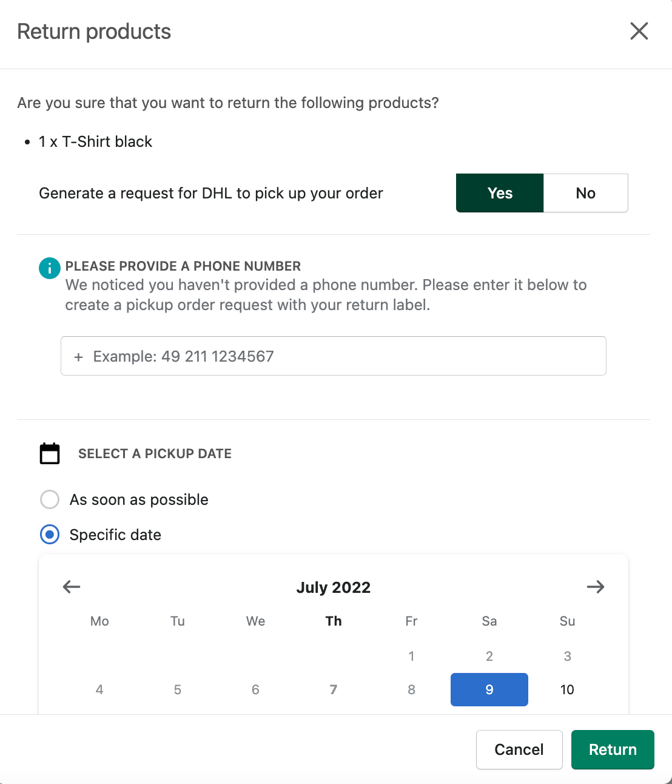Click July 3 in the calendar

click(x=567, y=656)
